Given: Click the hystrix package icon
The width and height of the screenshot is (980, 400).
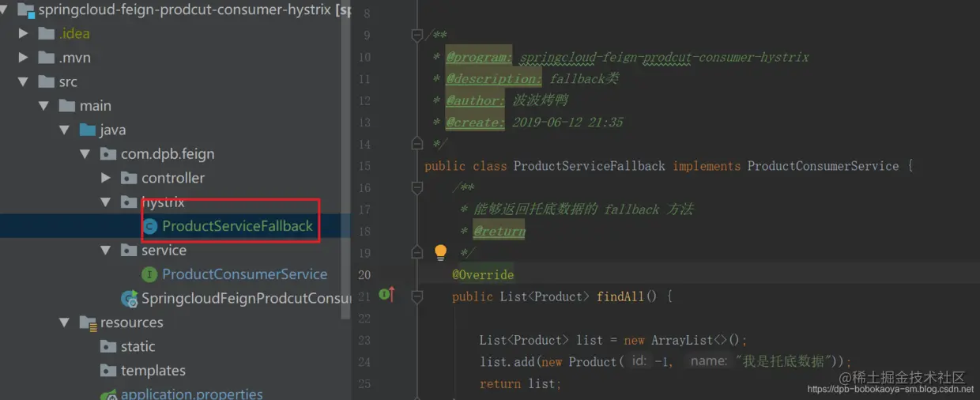Looking at the screenshot, I should coord(128,202).
